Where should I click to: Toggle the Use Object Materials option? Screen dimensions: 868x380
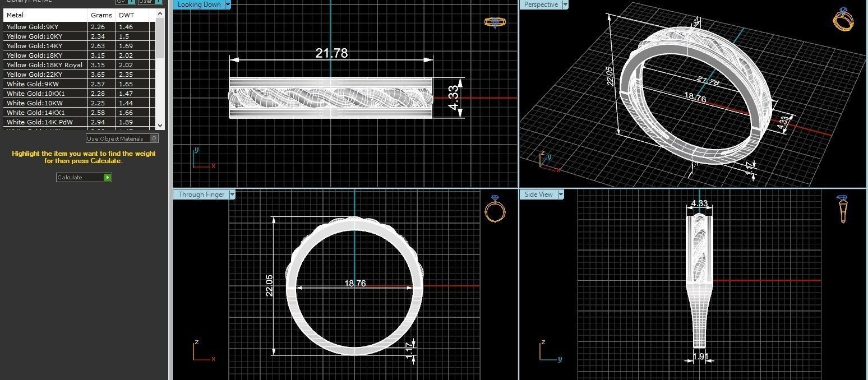(x=154, y=138)
